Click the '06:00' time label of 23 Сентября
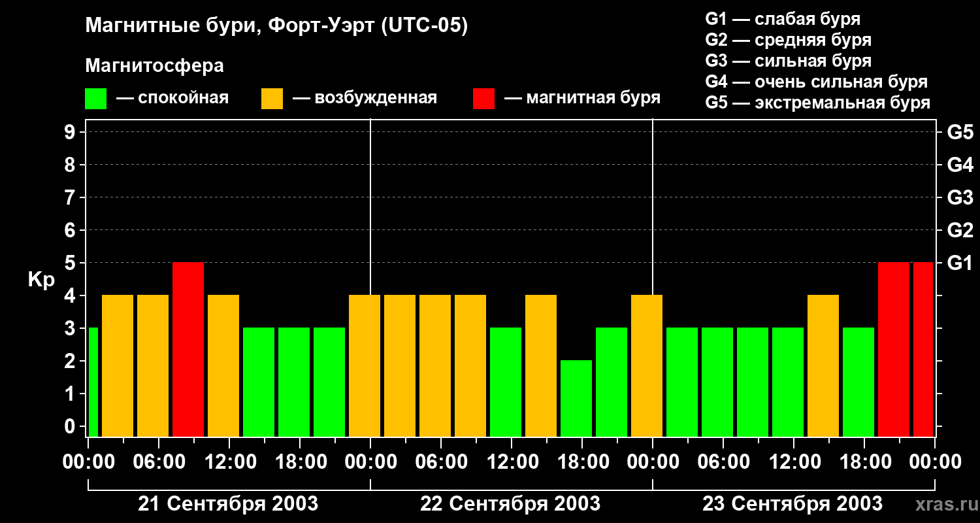The image size is (980, 523). [x=723, y=463]
